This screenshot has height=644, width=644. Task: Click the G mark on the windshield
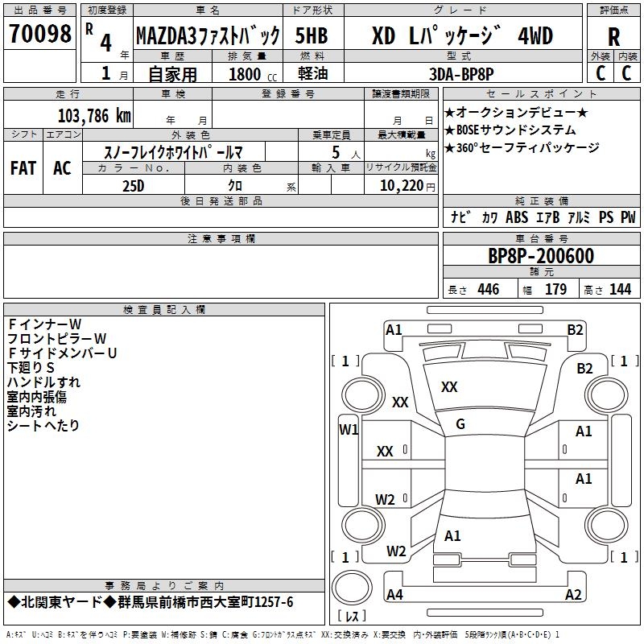pyautogui.click(x=460, y=424)
